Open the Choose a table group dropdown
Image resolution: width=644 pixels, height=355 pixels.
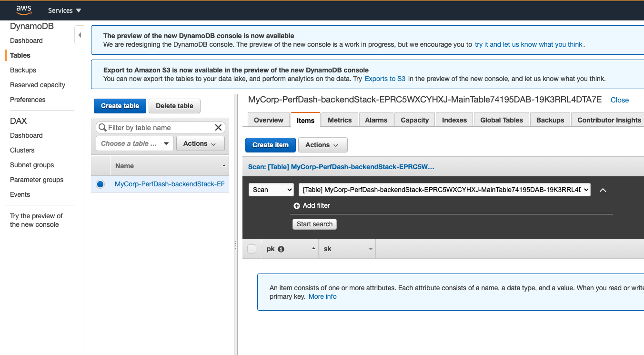135,143
